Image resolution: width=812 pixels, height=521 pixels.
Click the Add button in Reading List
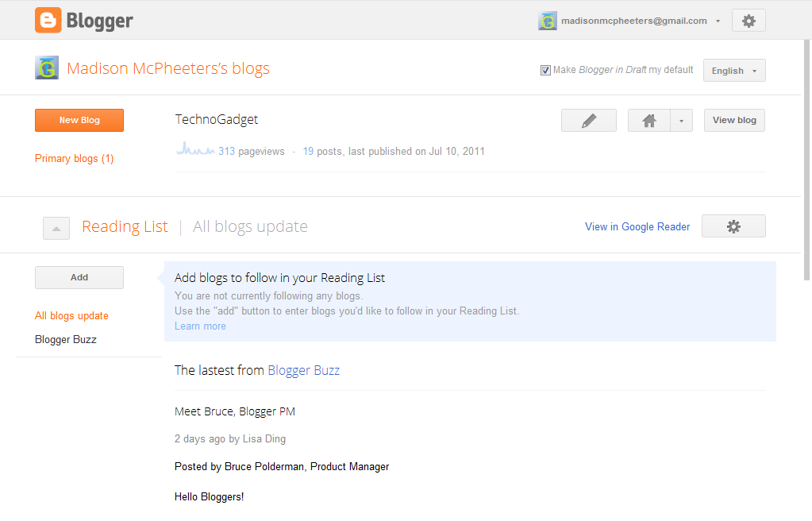pos(79,277)
